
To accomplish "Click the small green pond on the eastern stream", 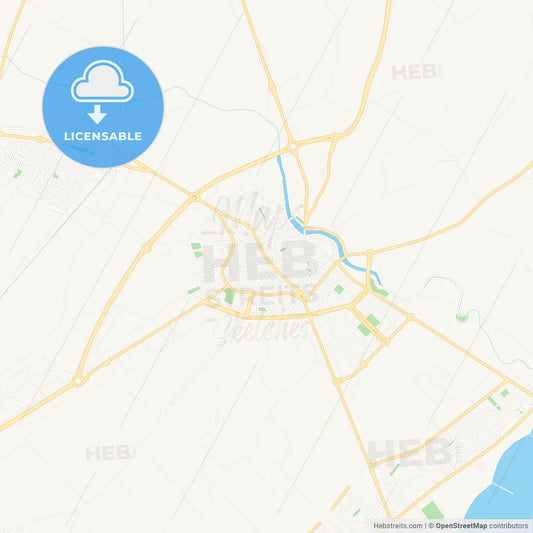I will (461, 318).
